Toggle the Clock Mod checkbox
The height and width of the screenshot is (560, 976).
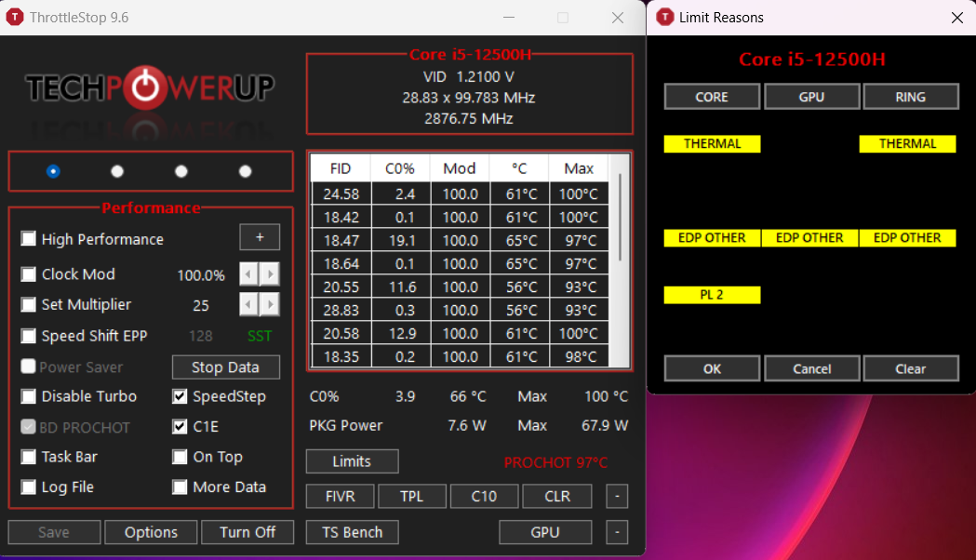[x=28, y=273]
